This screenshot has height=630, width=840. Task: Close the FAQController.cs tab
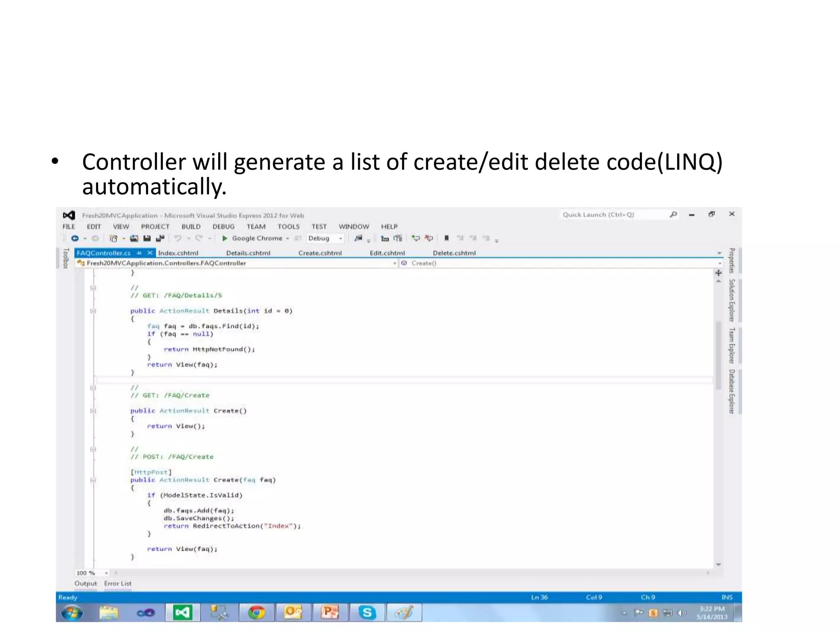[150, 253]
